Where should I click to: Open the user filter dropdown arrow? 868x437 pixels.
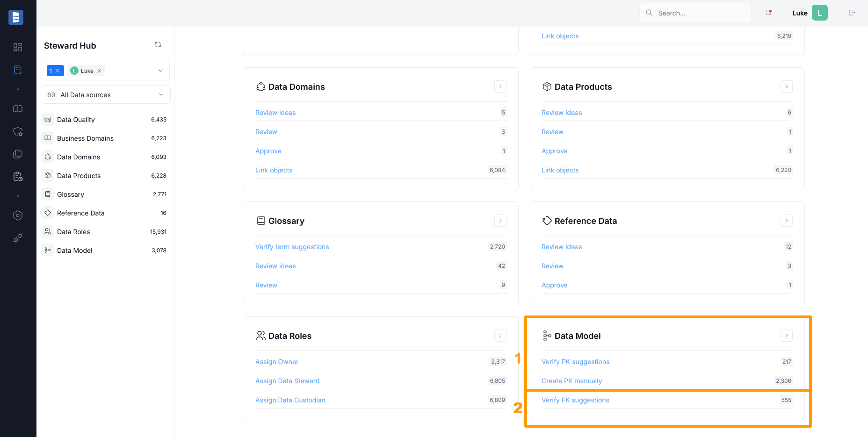coord(160,71)
